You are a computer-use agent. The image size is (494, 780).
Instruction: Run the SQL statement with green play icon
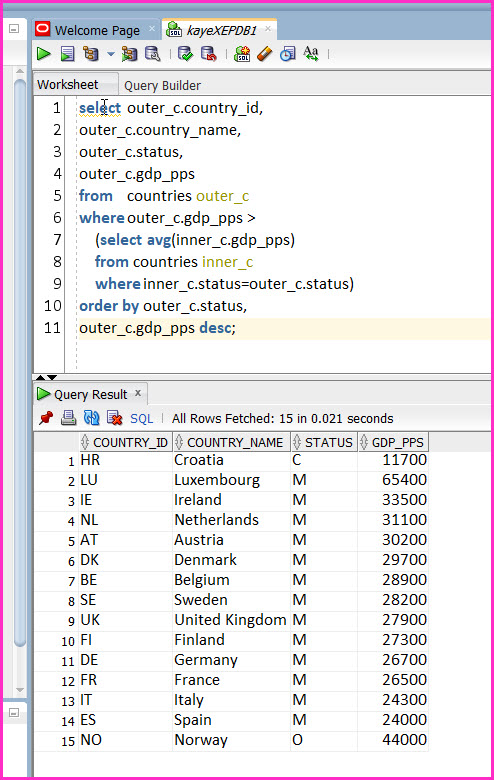[x=44, y=53]
